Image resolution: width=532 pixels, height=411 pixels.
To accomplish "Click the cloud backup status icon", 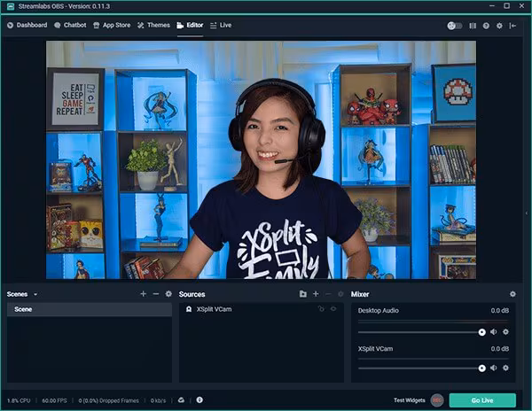I will [181, 400].
